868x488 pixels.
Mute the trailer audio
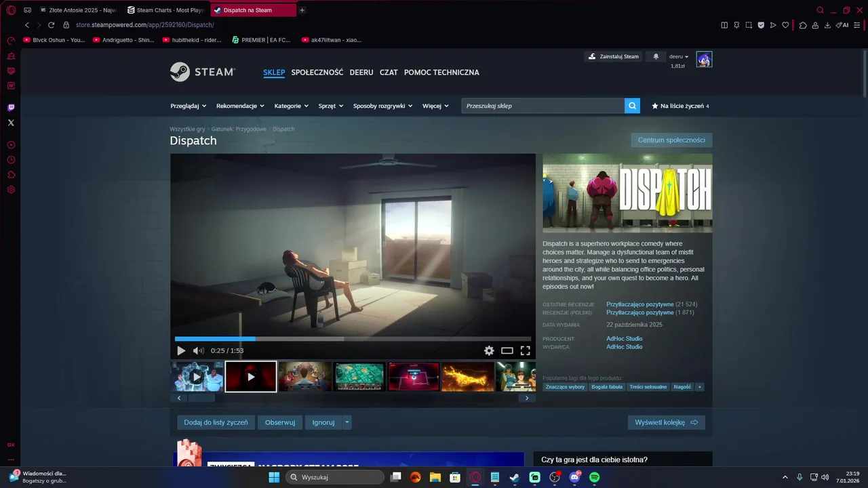198,350
